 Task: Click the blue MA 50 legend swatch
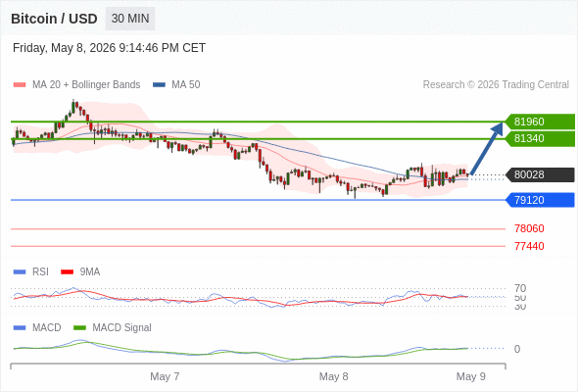pyautogui.click(x=159, y=85)
